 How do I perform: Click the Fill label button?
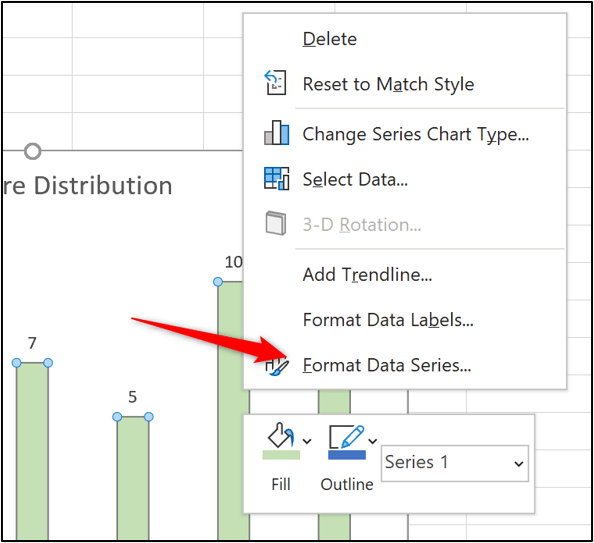tap(281, 484)
